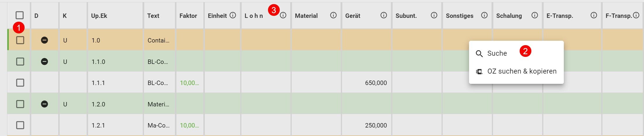Select the checkbox for row 1.2.1

click(x=20, y=125)
